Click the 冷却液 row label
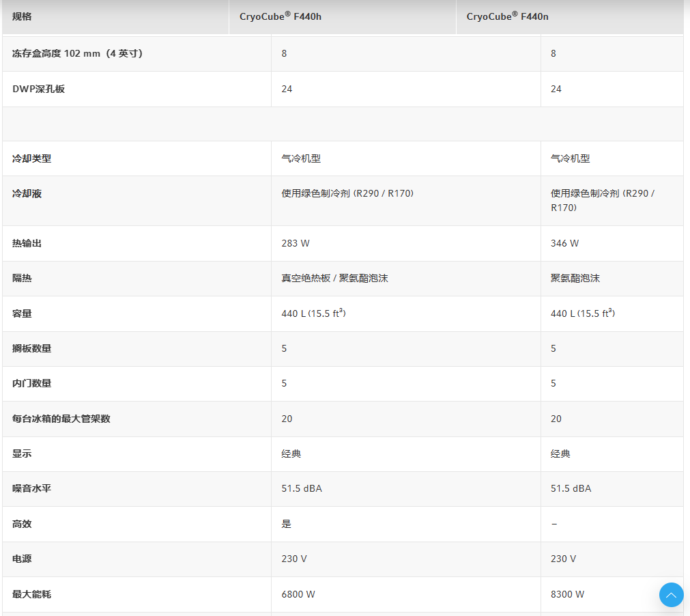Viewport: 690px width, 616px height. click(x=27, y=194)
